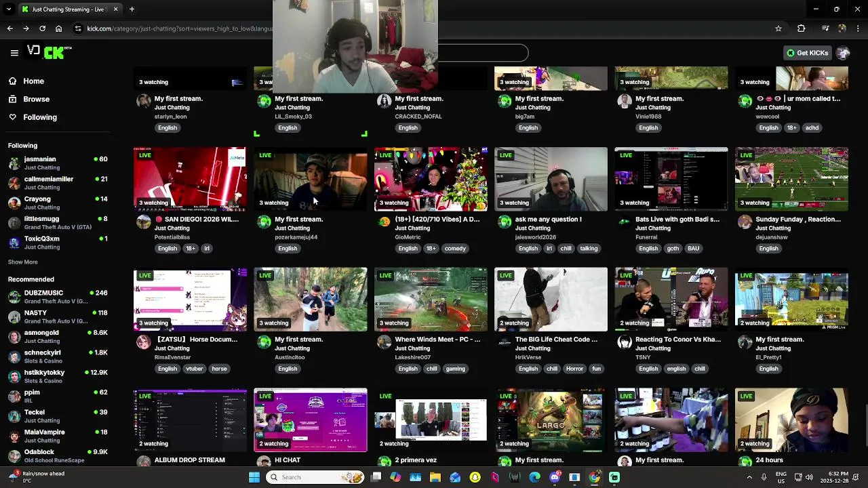Click the vtuber tag on RimaEvenstar stream
The image size is (868, 488).
pyautogui.click(x=195, y=369)
